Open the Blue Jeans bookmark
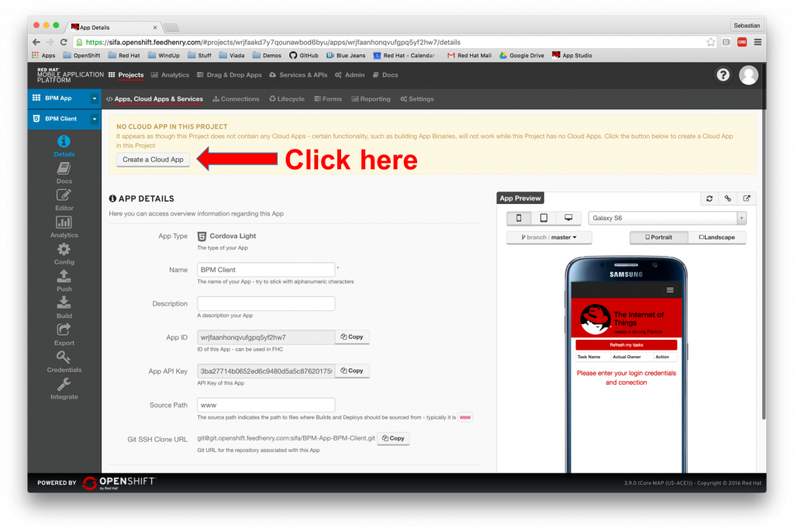The image size is (794, 532). tap(346, 55)
